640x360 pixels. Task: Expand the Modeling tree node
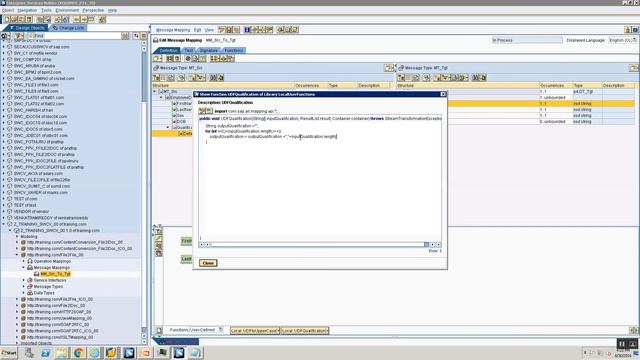click(x=17, y=236)
